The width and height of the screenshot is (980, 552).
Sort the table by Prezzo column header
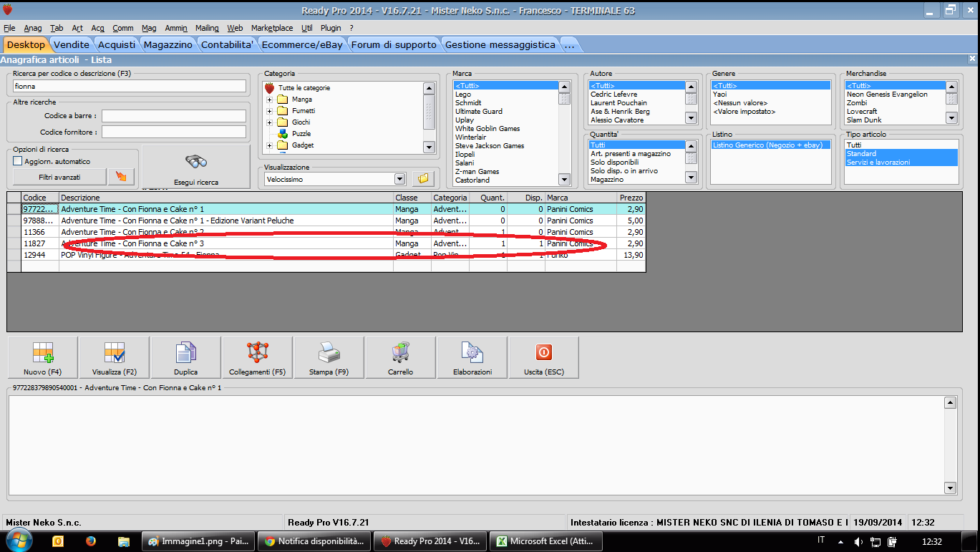pos(631,198)
